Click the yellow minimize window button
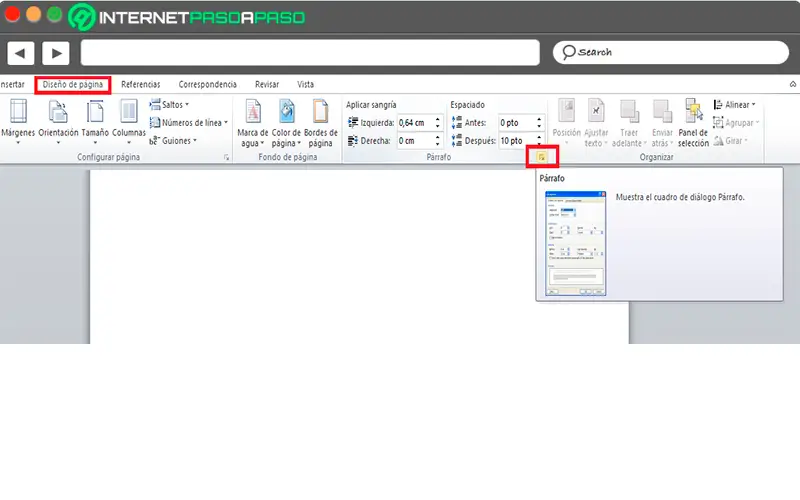The width and height of the screenshot is (800, 500). click(x=33, y=14)
